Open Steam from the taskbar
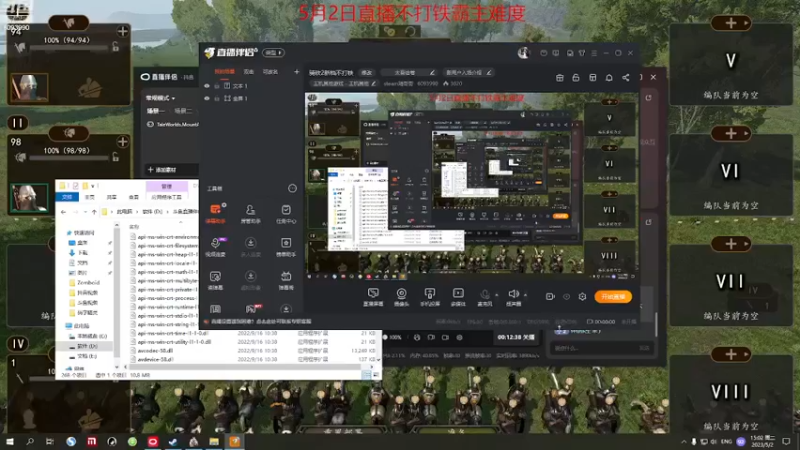 (173, 441)
